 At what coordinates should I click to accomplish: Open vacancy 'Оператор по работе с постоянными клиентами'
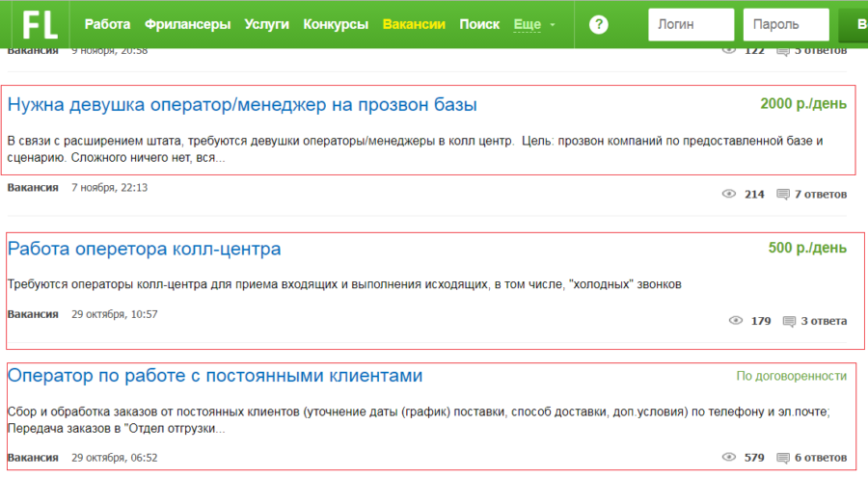pos(215,376)
